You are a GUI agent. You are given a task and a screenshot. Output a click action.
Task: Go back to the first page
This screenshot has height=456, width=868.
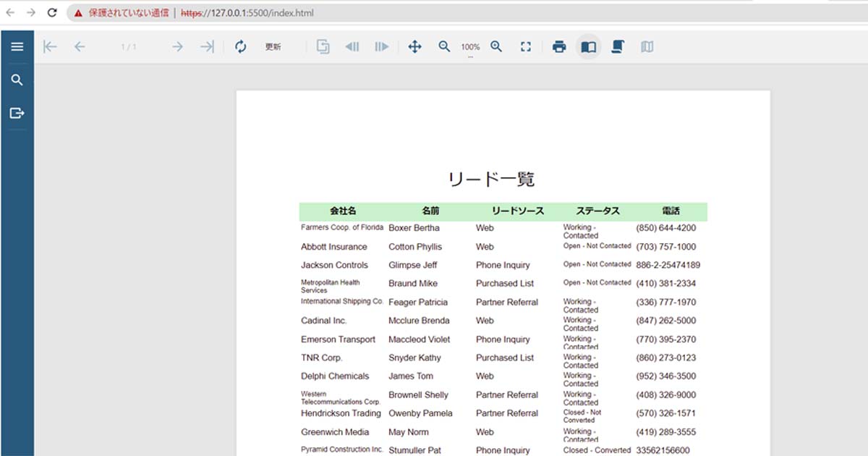49,46
